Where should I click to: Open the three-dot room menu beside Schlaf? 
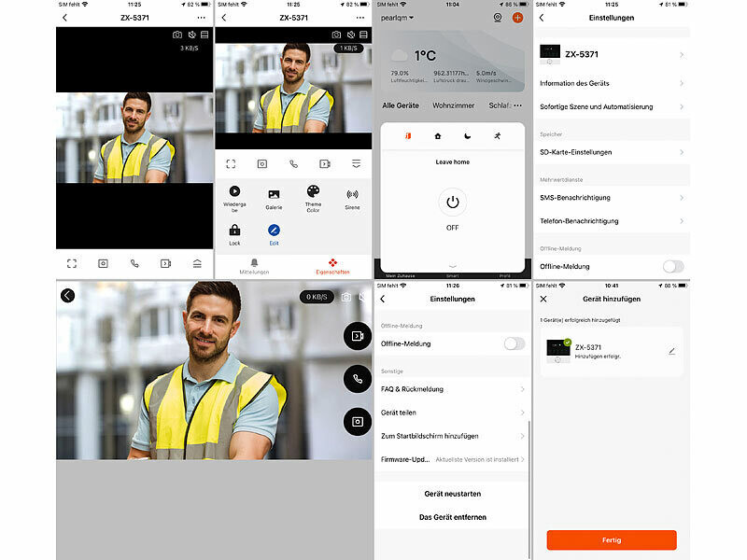click(x=518, y=105)
